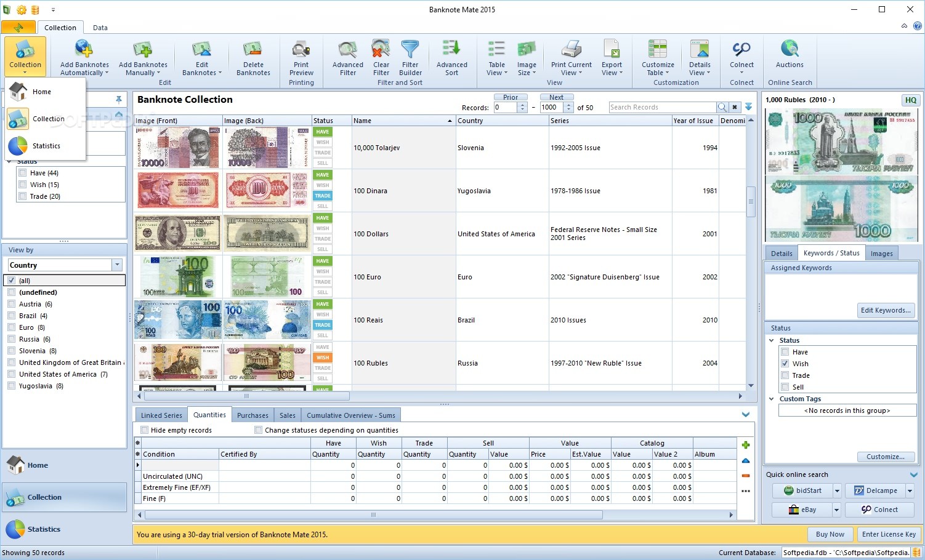Open Auctions online search
925x560 pixels.
(x=790, y=54)
